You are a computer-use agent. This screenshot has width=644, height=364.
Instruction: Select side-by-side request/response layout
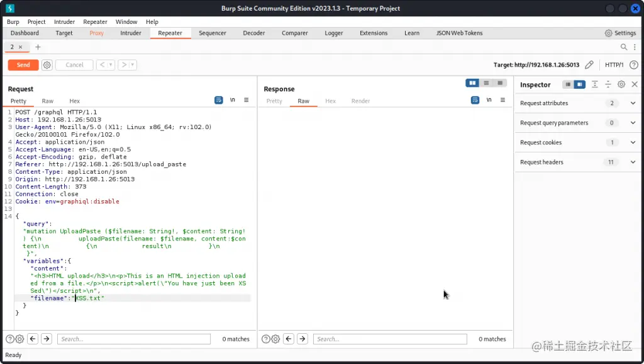pyautogui.click(x=472, y=83)
